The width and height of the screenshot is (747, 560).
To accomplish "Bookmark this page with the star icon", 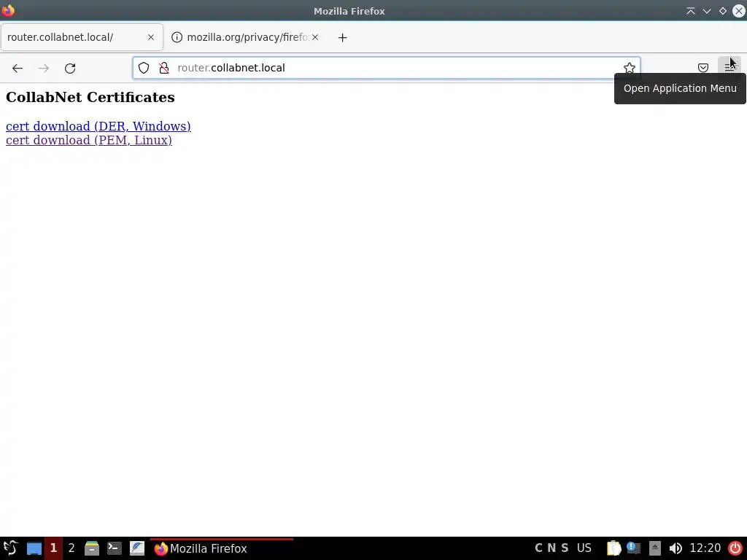I will [630, 68].
